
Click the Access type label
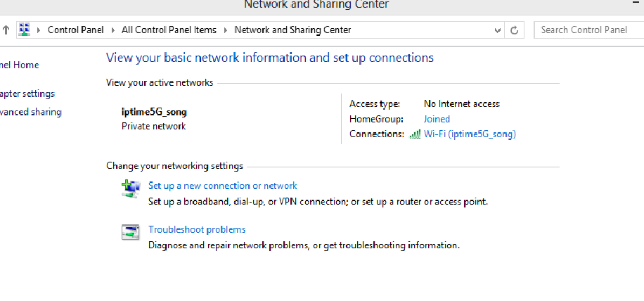point(375,104)
